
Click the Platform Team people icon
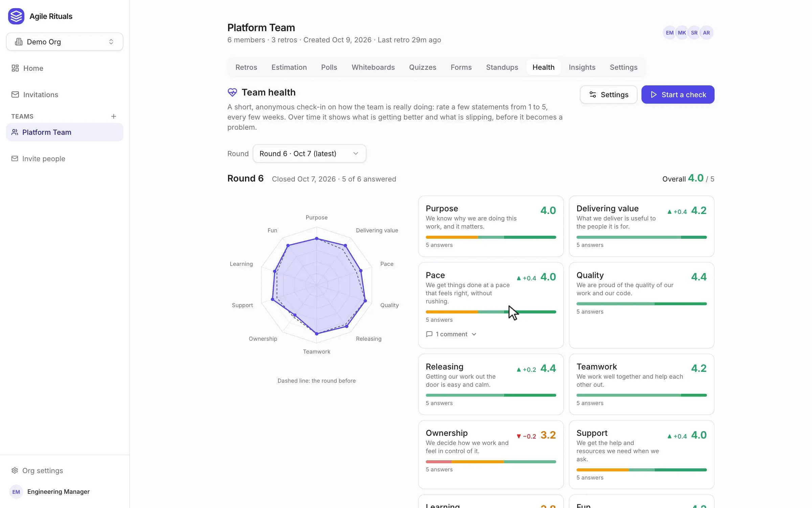point(15,132)
